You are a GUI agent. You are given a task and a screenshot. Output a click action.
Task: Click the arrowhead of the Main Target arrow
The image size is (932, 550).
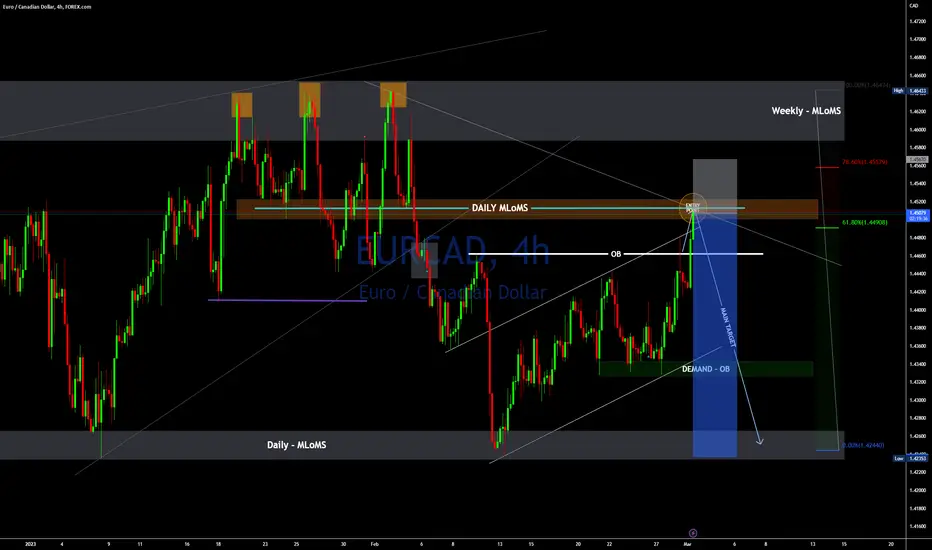pyautogui.click(x=759, y=441)
